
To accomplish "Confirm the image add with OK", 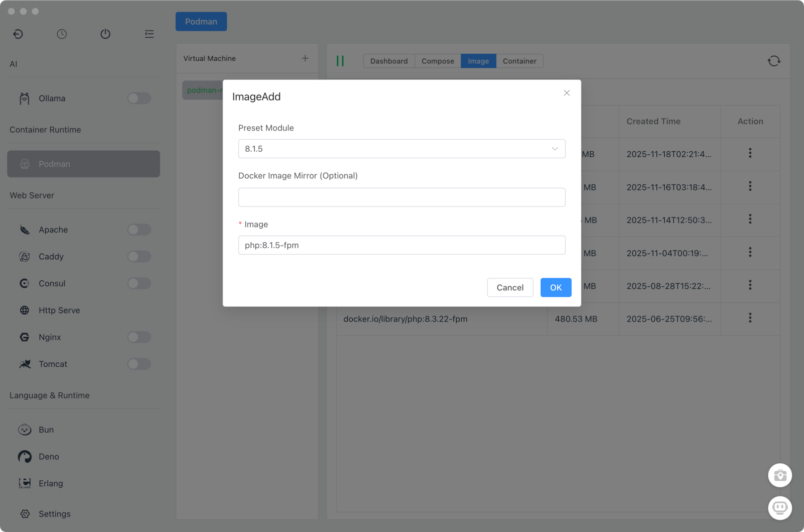I will coord(555,287).
